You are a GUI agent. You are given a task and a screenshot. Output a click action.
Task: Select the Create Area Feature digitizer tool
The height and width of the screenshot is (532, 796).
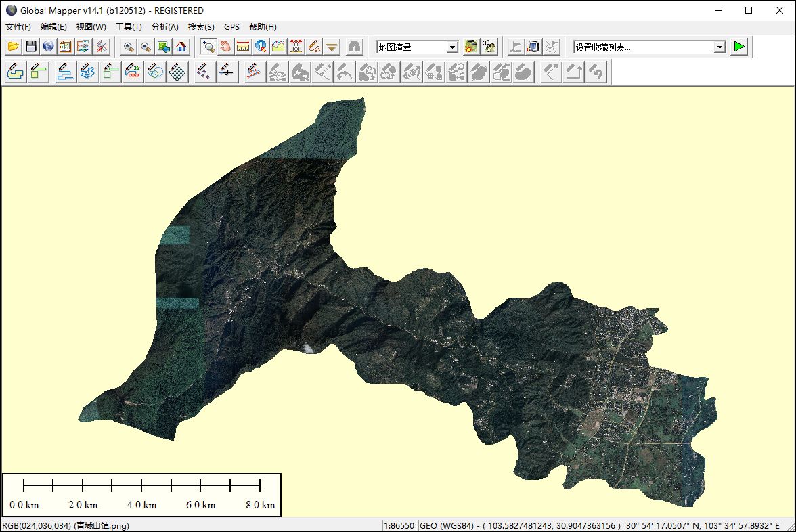pyautogui.click(x=14, y=72)
